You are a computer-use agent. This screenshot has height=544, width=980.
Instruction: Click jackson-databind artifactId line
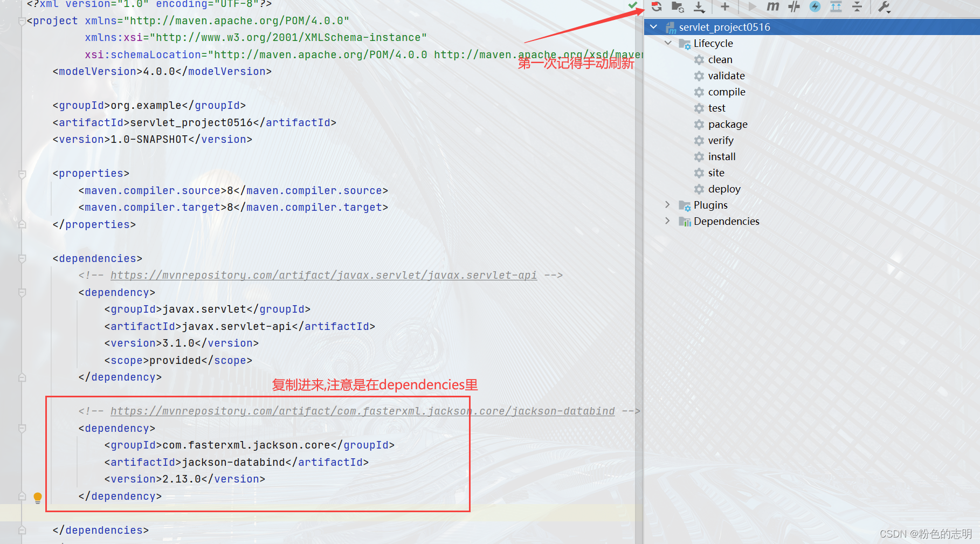coord(237,463)
